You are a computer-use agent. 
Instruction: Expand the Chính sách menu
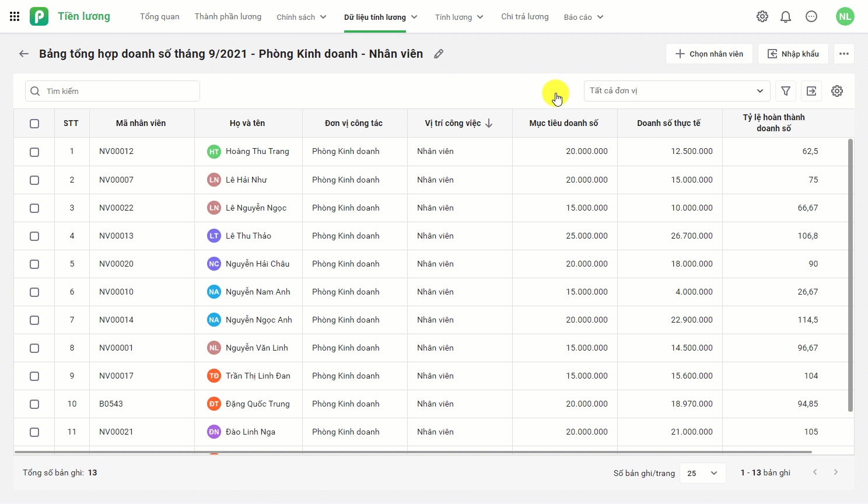point(302,17)
